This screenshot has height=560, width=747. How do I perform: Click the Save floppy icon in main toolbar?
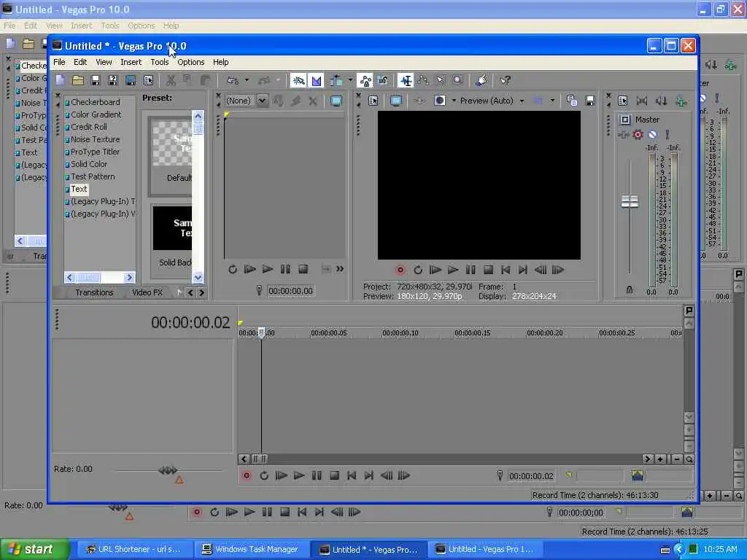tap(96, 80)
